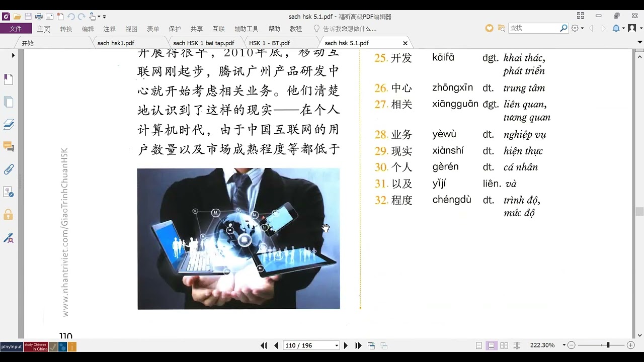Screen dimensions: 644x362
Task: Close the sach hsk 5.1.pdf tab
Action: tap(405, 43)
